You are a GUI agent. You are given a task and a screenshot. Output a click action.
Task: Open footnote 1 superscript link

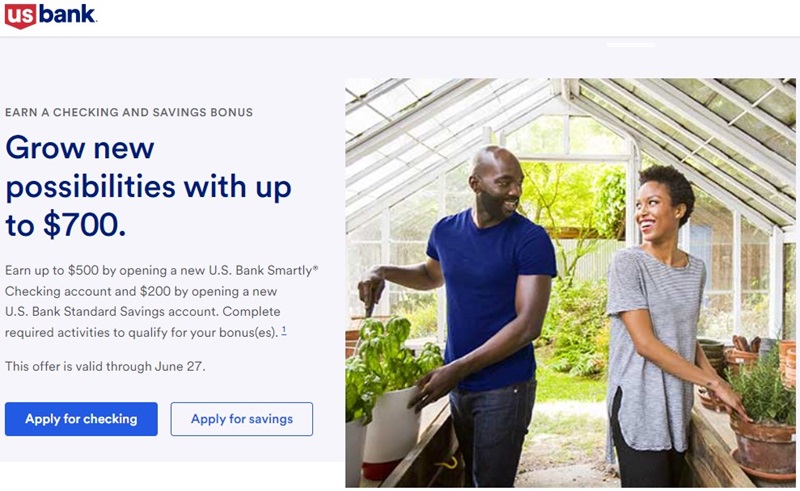point(284,331)
